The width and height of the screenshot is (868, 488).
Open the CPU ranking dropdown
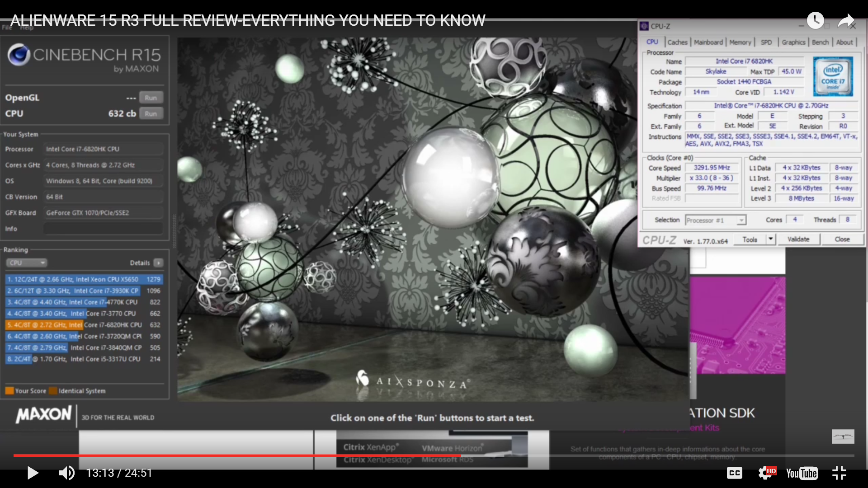point(27,263)
